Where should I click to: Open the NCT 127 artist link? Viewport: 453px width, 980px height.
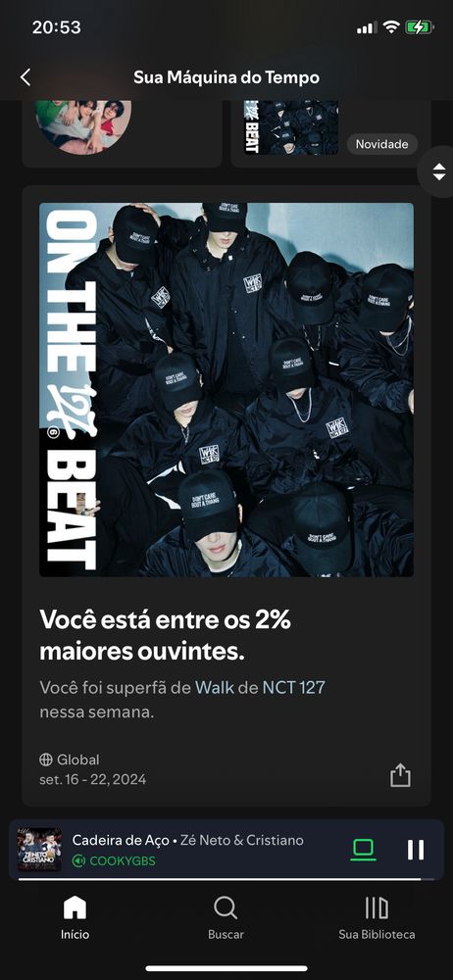(293, 688)
